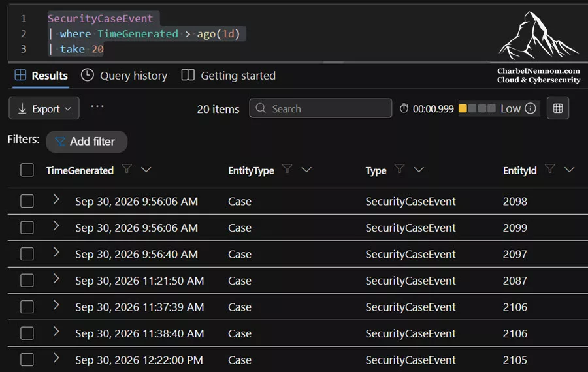The height and width of the screenshot is (372, 588).
Task: Expand the 9:56:40 AM row details
Action: pyautogui.click(x=56, y=252)
